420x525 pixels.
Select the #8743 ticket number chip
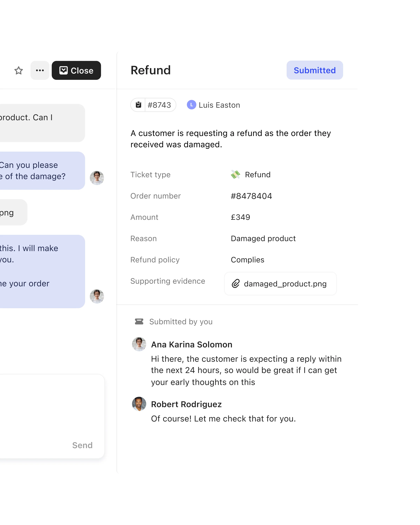(x=153, y=105)
